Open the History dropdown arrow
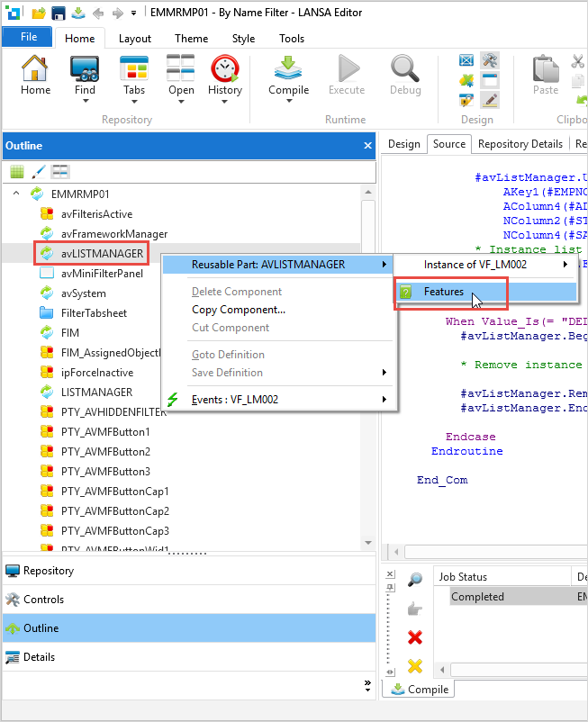 point(225,102)
